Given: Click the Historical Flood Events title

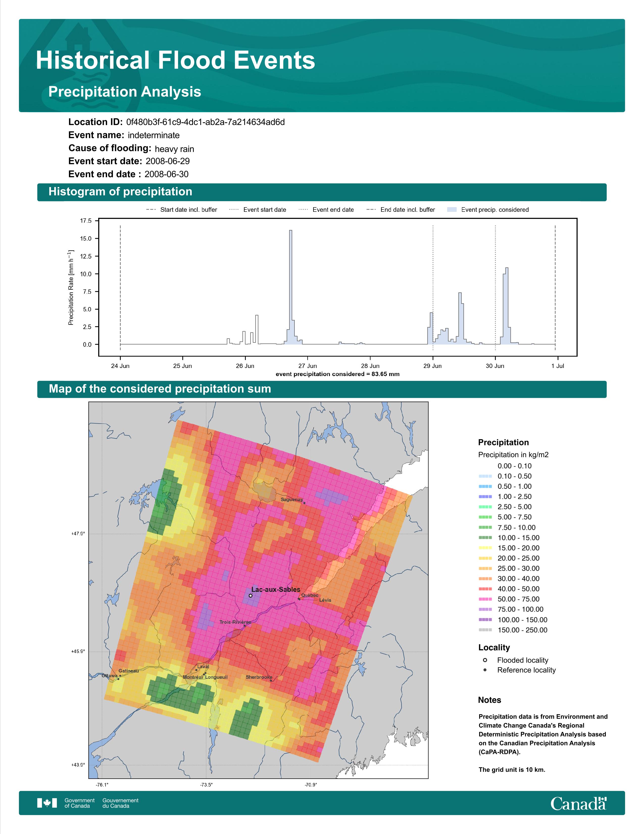Looking at the screenshot, I should 175,60.
